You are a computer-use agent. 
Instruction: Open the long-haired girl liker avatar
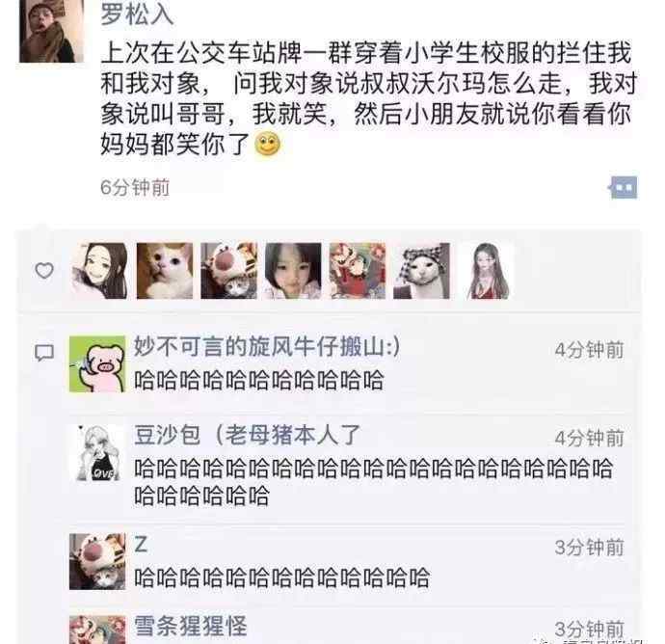(486, 271)
